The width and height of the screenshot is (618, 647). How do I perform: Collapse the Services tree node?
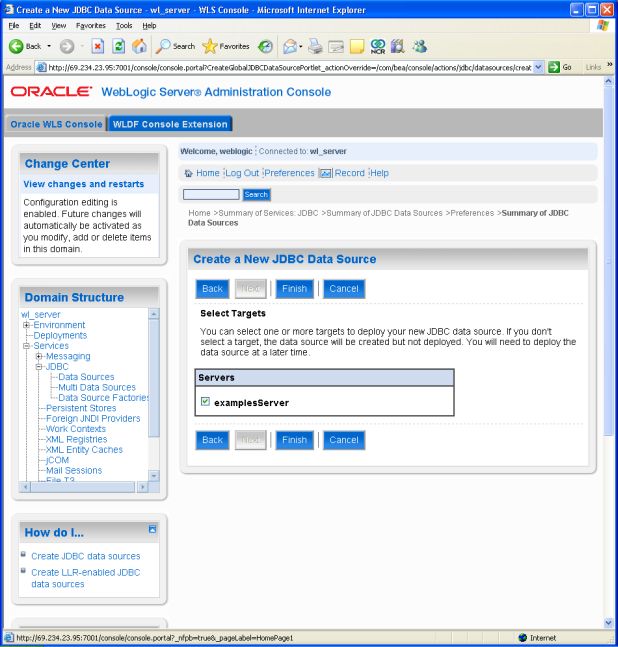27,346
